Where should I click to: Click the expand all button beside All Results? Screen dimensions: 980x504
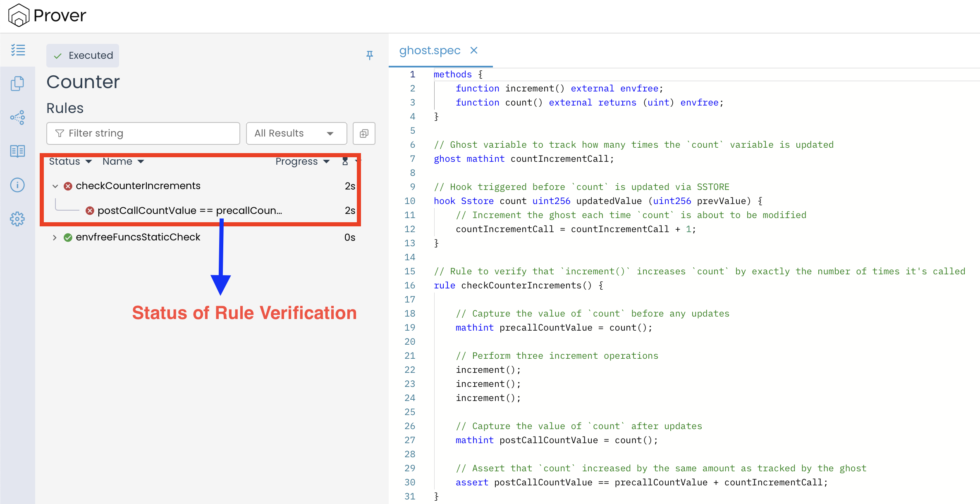pos(364,133)
